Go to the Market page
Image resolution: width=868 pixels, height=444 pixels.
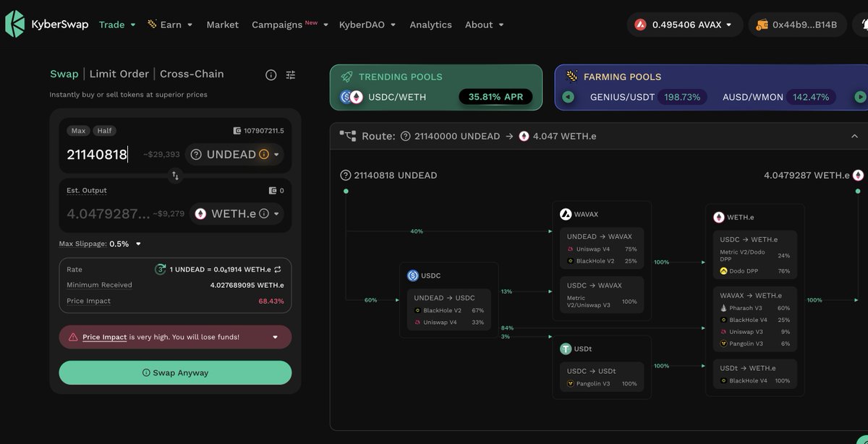click(222, 25)
